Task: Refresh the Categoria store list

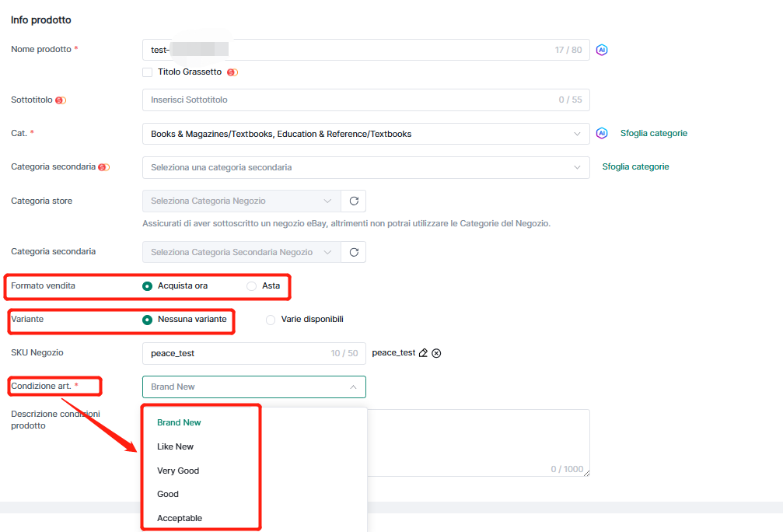Action: click(354, 201)
